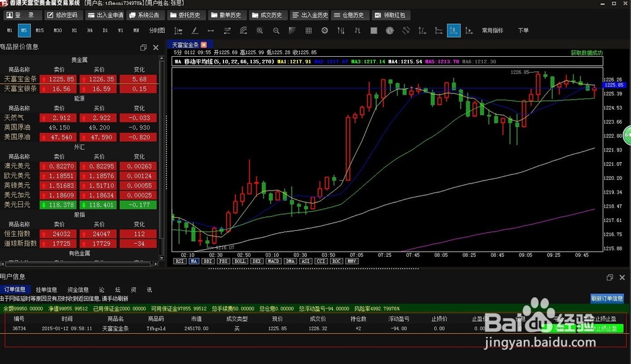Open the 常用指标 indicator menu
The image size is (631, 364).
[x=493, y=30]
